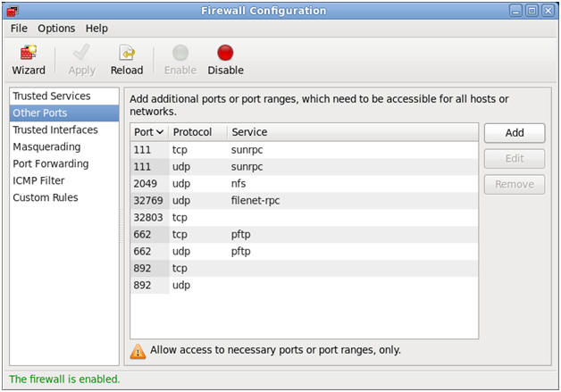Click the Apply checkmark icon
The width and height of the screenshot is (561, 392).
coord(81,53)
